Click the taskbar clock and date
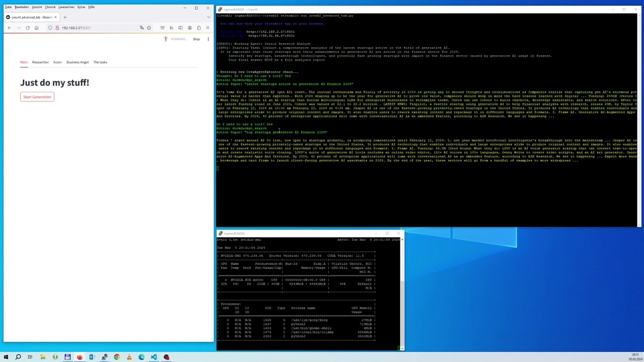 [x=635, y=357]
